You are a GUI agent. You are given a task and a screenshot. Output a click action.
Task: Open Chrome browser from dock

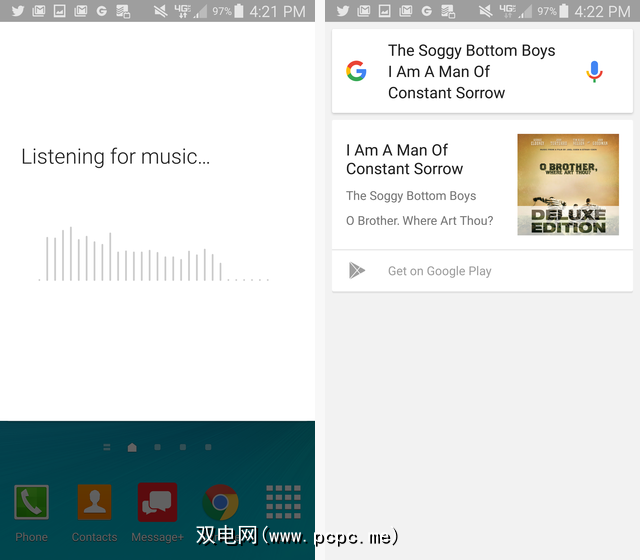click(220, 502)
